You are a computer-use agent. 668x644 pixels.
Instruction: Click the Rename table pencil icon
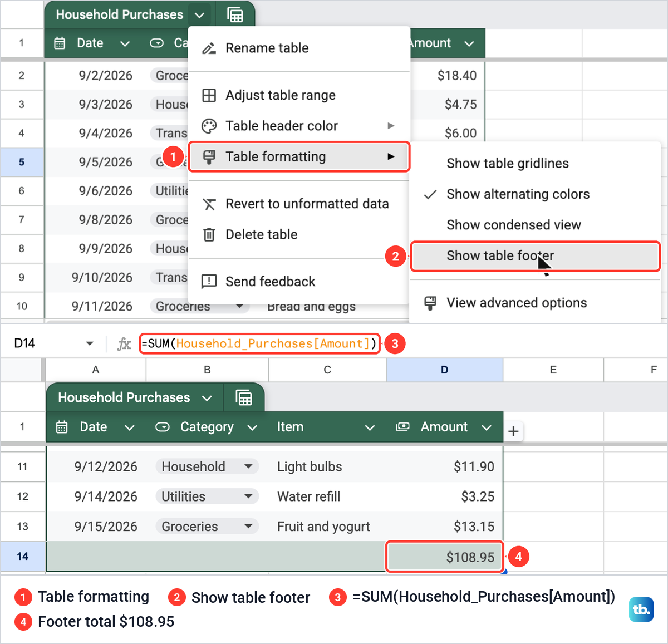pyautogui.click(x=209, y=48)
